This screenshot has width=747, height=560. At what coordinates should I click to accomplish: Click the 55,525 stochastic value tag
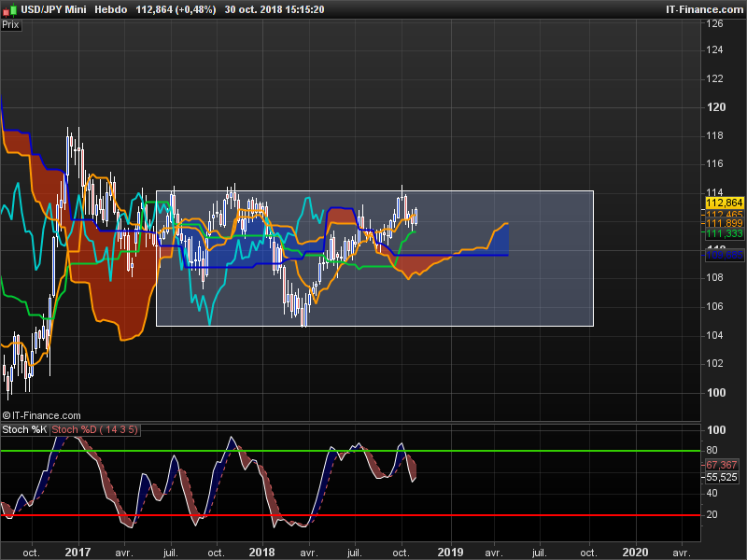[x=721, y=477]
